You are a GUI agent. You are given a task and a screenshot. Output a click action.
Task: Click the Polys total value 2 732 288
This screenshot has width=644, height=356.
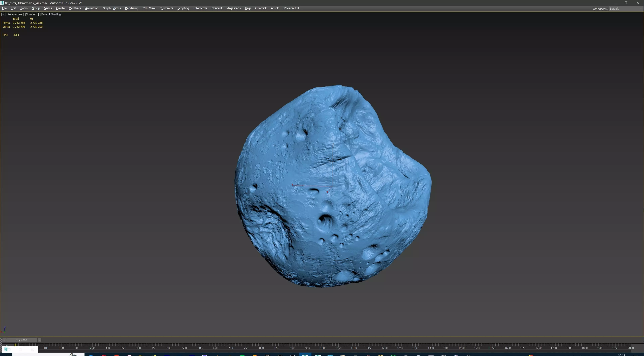click(x=19, y=23)
